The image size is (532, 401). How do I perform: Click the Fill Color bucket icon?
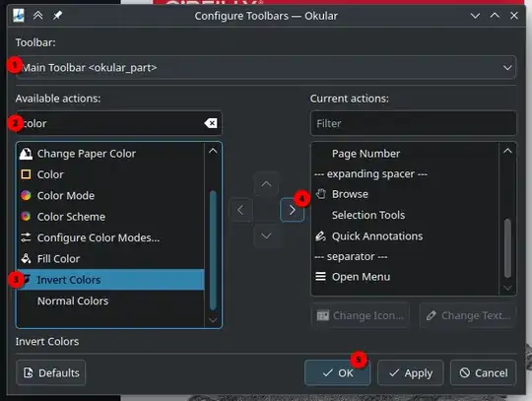26,258
